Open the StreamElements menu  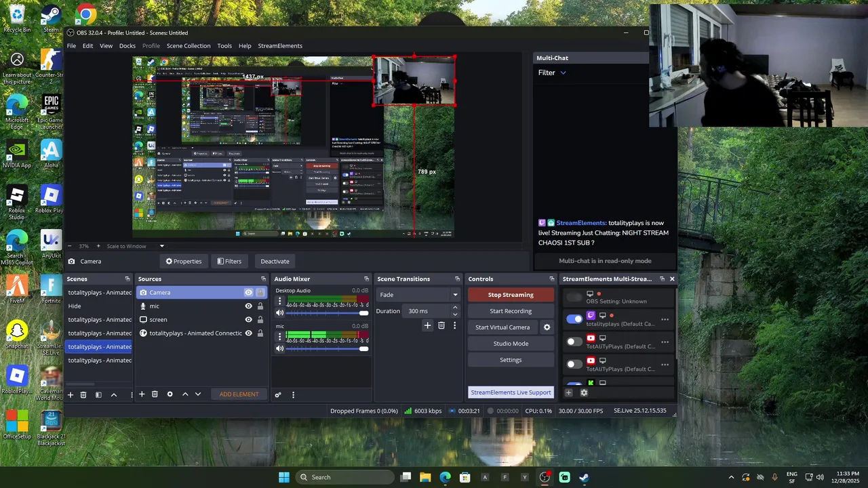[x=280, y=46]
